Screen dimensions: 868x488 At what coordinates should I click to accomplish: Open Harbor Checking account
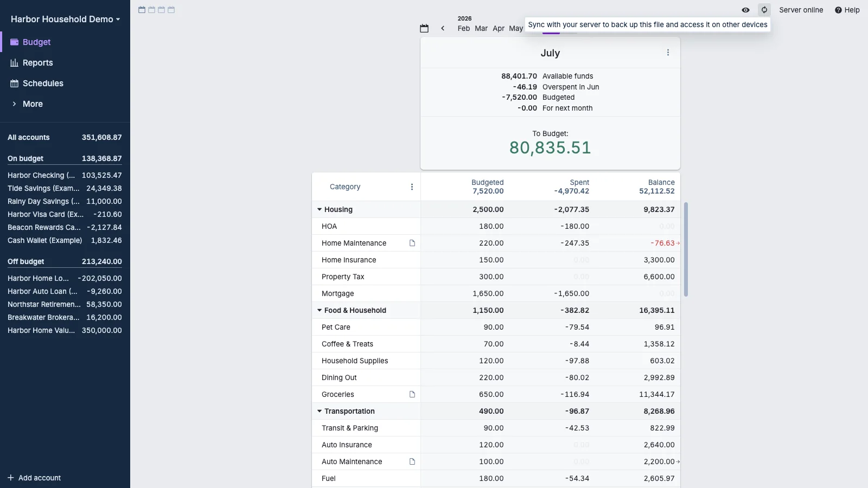(65, 175)
